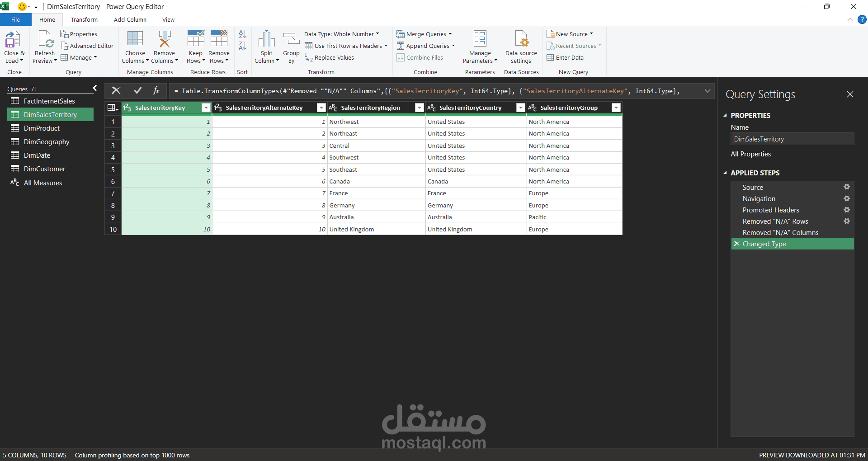Switch to the Transform tab
Viewport: 868px width, 461px height.
tap(84, 19)
